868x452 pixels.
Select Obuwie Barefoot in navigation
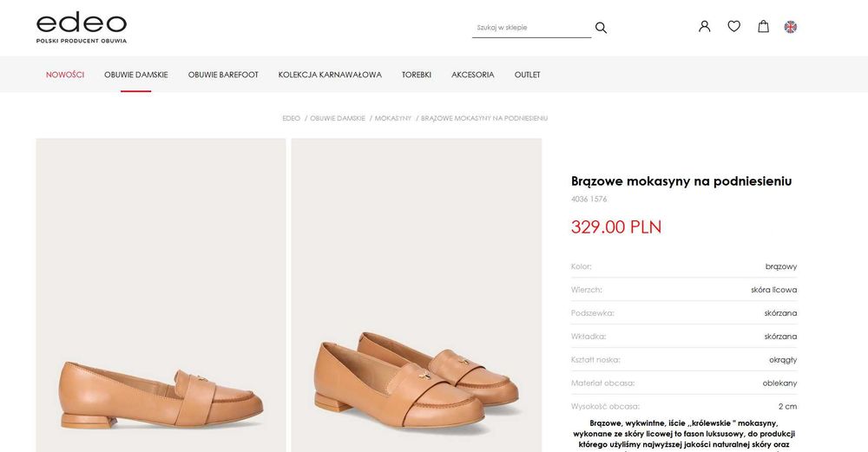(x=223, y=75)
